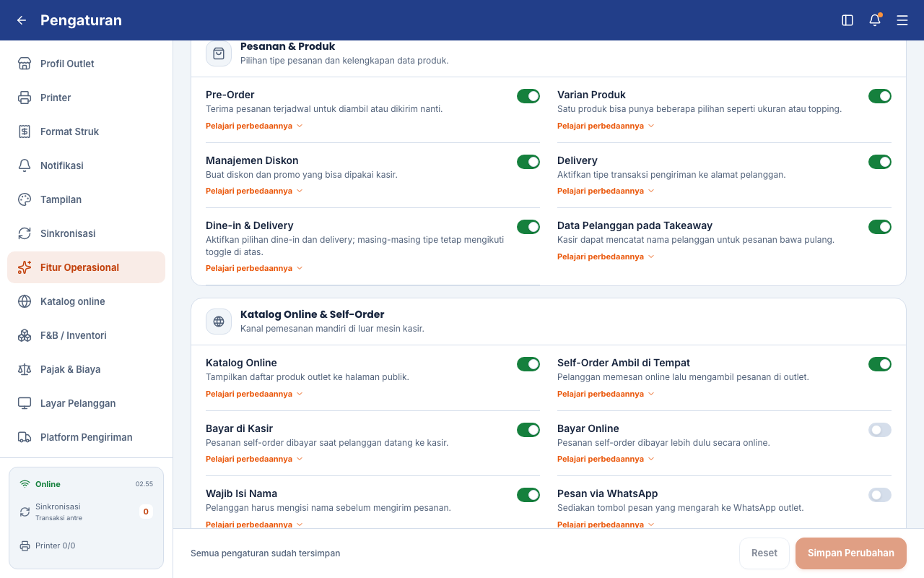
Task: Click the F&B / Inventori boxes icon
Action: point(25,335)
